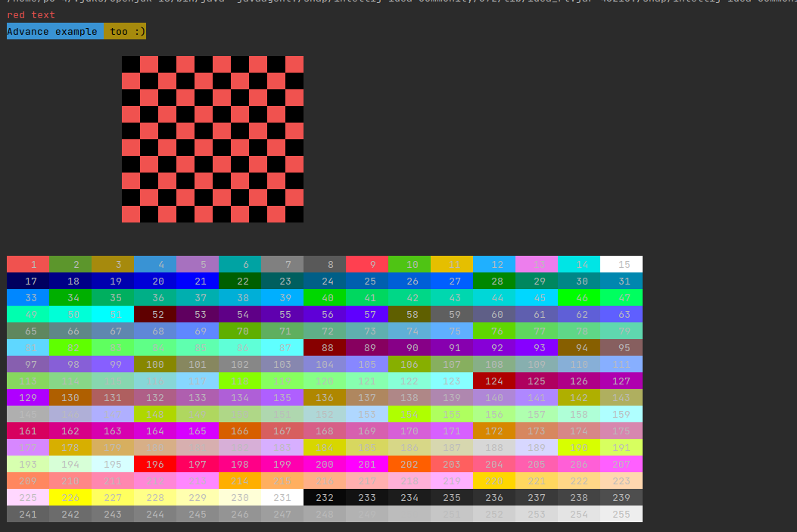Click the pure blue cell 21
This screenshot has height=532, width=797.
point(198,281)
